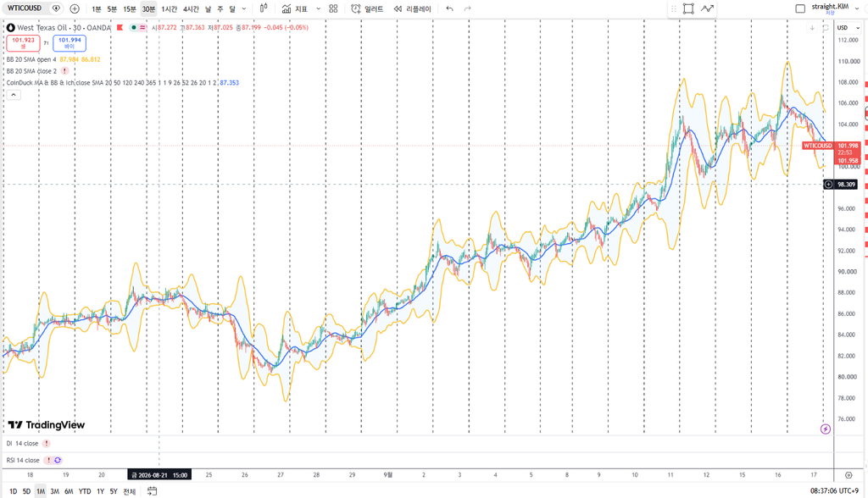Show the DI 14 close error icon
The image size is (868, 498).
[47, 443]
